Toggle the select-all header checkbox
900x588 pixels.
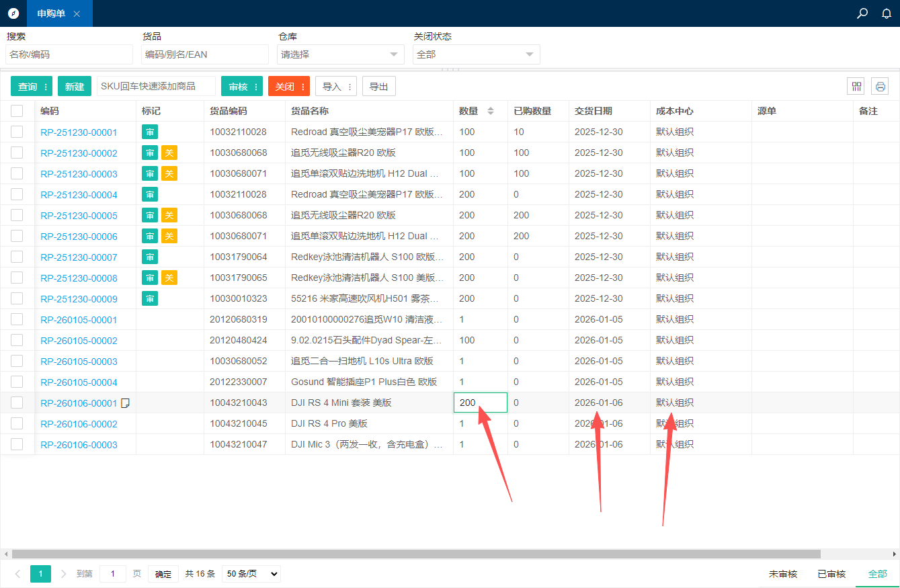[x=17, y=111]
